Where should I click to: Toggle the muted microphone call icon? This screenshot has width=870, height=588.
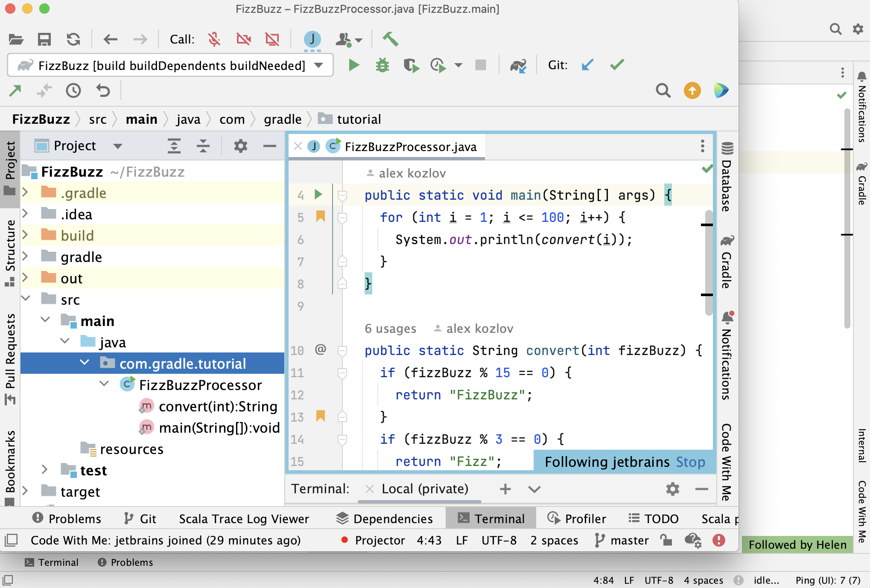click(x=214, y=40)
